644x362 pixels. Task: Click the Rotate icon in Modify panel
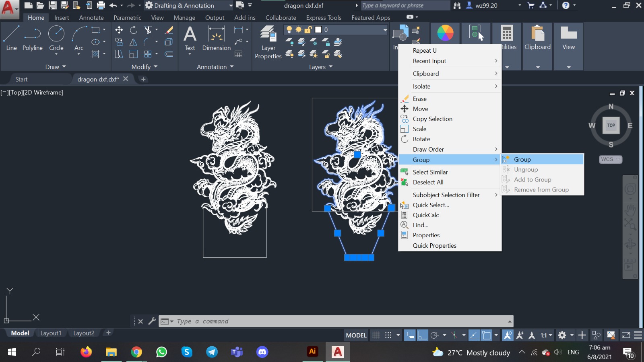[134, 30]
